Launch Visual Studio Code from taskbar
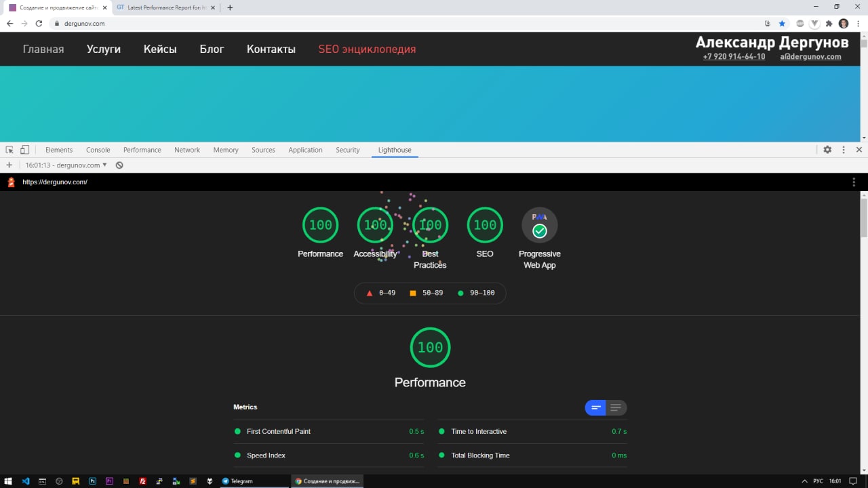Image resolution: width=868 pixels, height=488 pixels. coord(26,481)
